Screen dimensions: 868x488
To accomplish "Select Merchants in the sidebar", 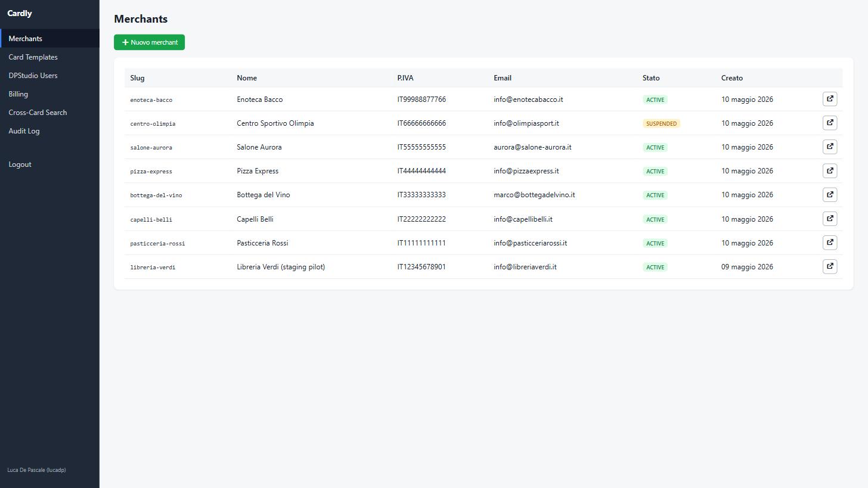I will tap(49, 38).
